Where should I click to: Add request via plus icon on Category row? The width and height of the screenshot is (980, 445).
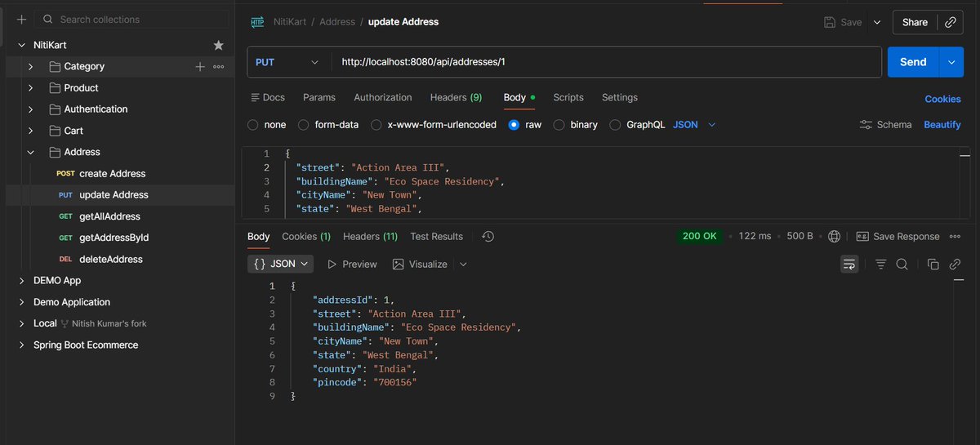tap(200, 67)
